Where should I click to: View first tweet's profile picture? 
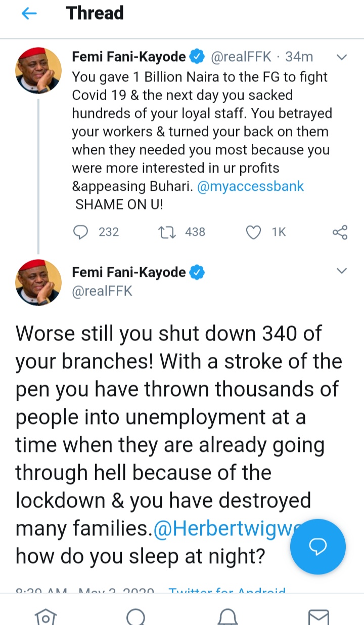coord(38,71)
